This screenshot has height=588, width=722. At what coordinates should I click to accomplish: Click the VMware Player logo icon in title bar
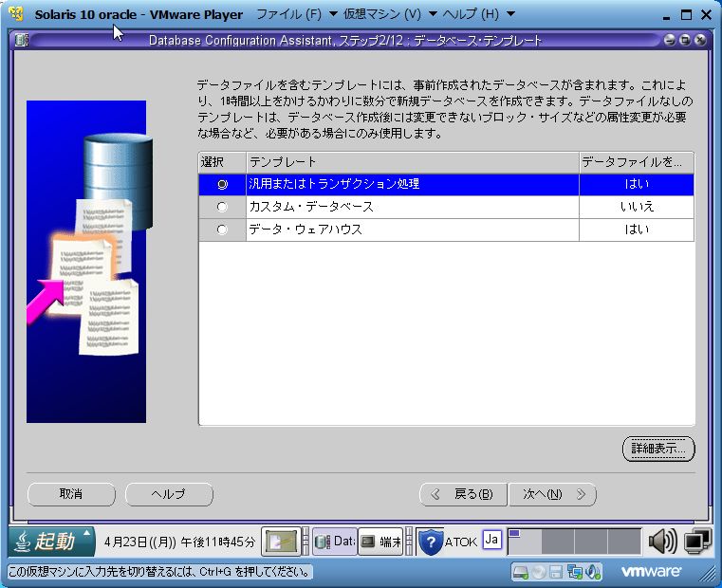pos(16,14)
